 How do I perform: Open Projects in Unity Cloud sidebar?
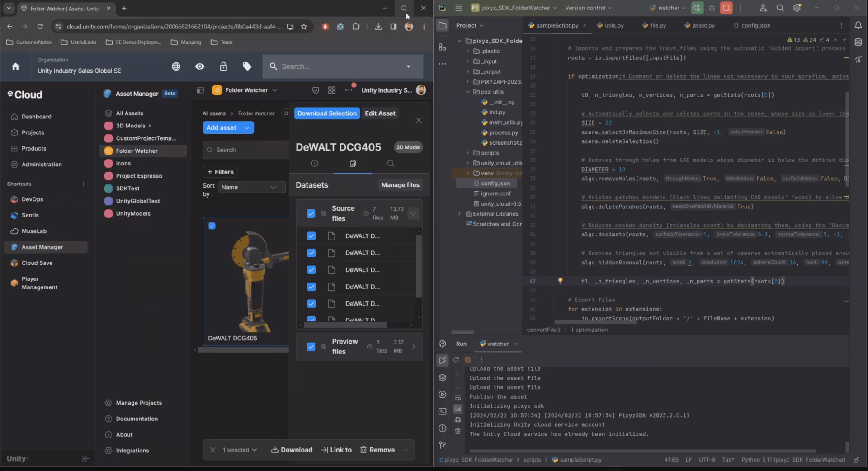pos(33,132)
